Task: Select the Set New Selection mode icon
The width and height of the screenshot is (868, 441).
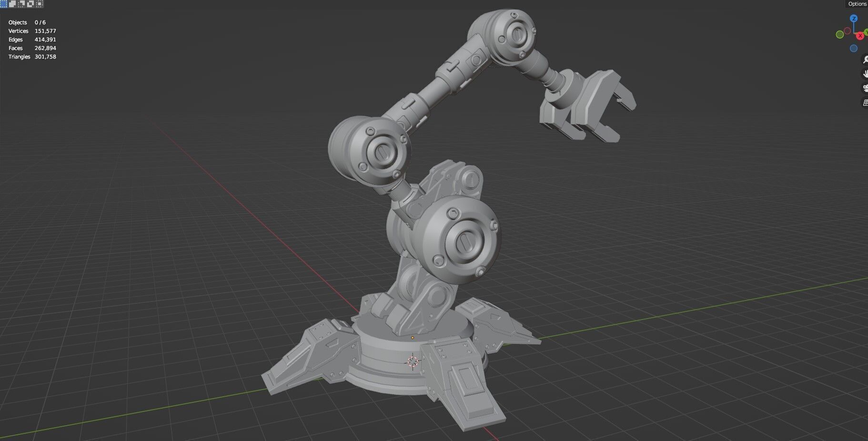Action: tap(3, 3)
